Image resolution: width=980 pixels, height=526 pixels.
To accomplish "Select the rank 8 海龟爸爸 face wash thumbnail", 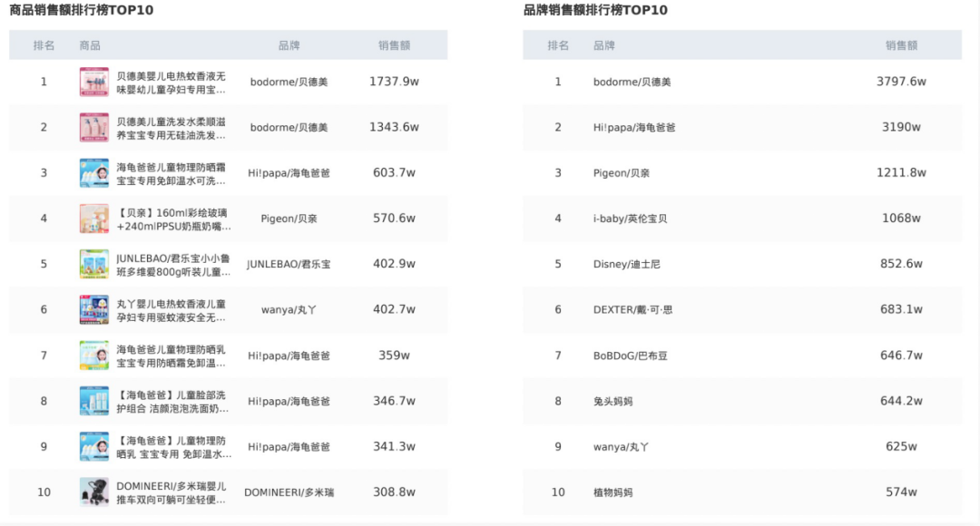I will tap(93, 401).
